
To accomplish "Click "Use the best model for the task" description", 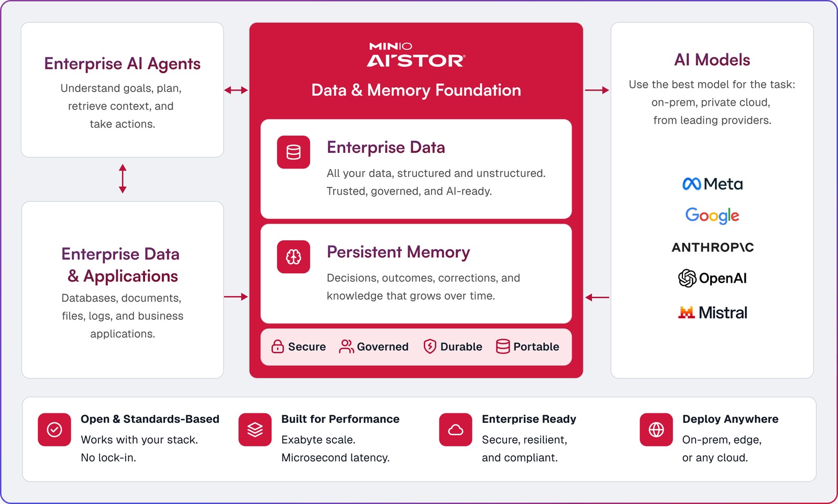I will 712,102.
